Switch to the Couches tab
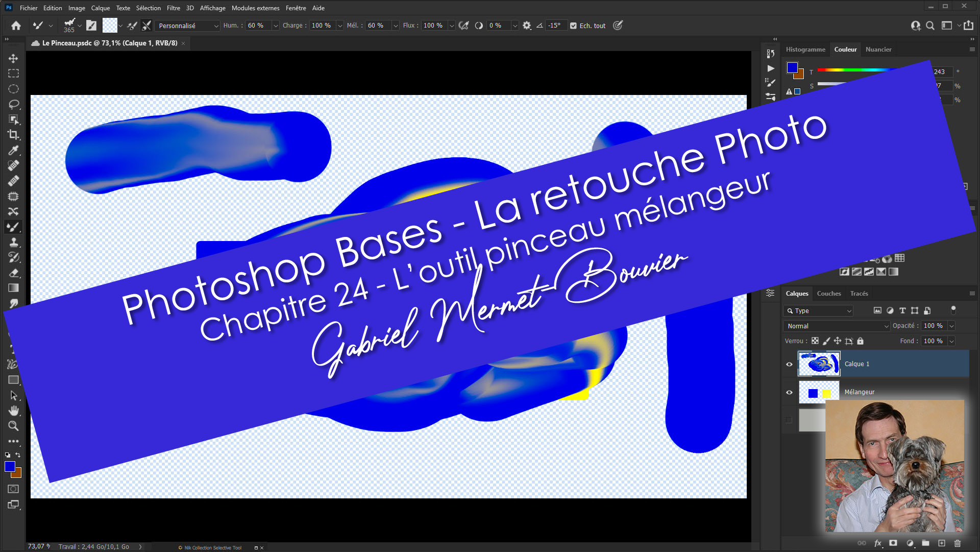 pos(828,294)
